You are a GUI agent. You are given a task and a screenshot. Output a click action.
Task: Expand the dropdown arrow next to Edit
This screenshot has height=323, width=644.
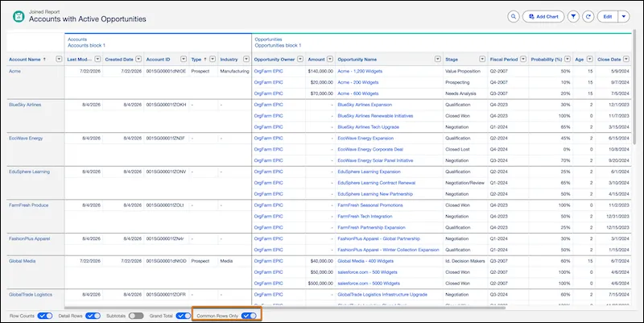(x=623, y=16)
